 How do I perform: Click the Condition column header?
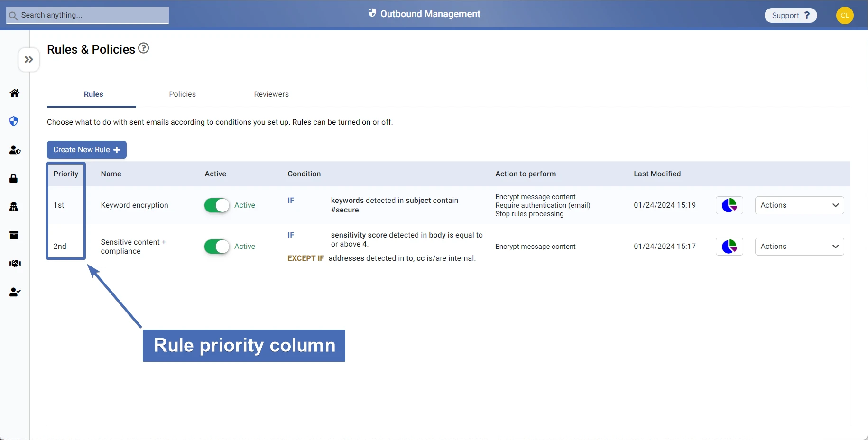point(304,174)
